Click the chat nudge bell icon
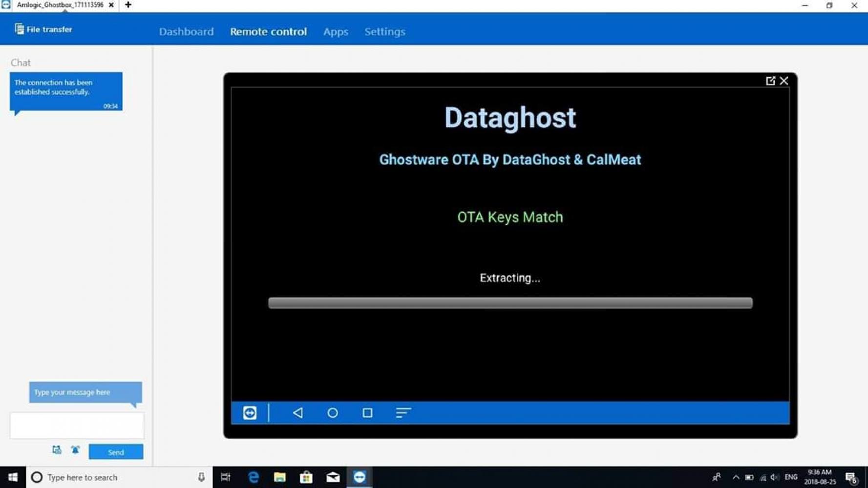Image resolution: width=868 pixels, height=488 pixels. point(75,450)
